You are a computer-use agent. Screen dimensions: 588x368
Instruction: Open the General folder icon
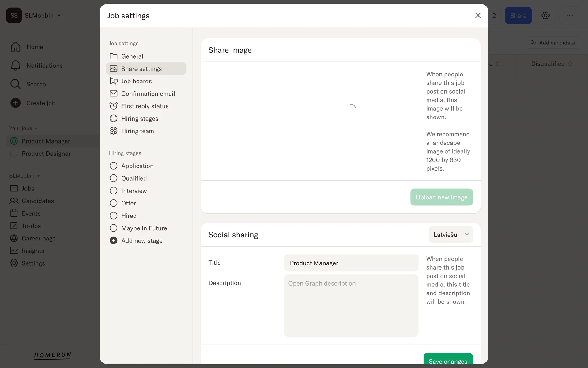point(114,56)
